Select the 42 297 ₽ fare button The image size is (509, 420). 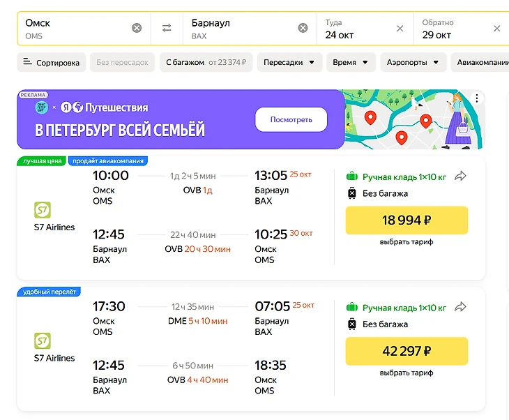tap(407, 351)
